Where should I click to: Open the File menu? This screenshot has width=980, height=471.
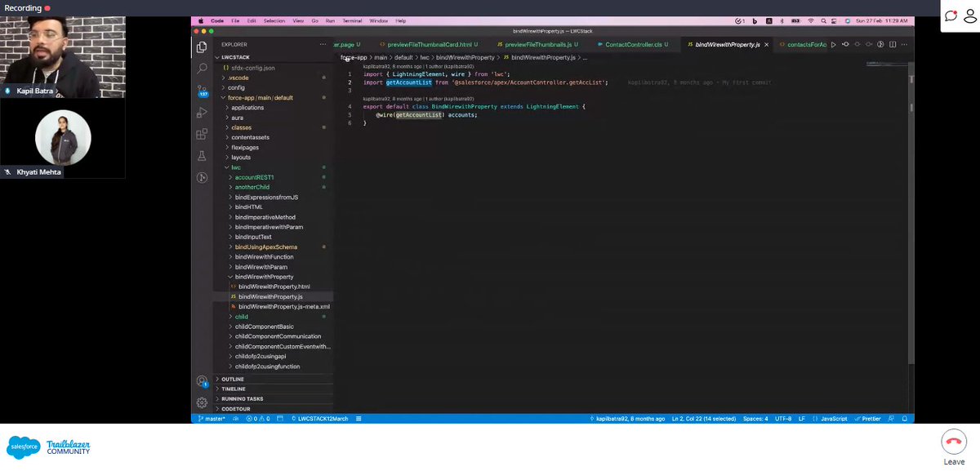pyautogui.click(x=235, y=20)
